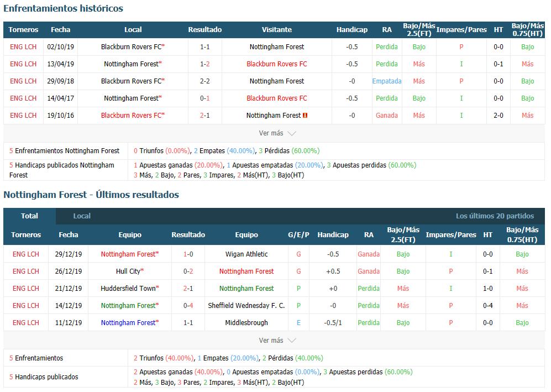Click E draw marker on Middlesbrough row
This screenshot has height=392, width=551.
(298, 323)
